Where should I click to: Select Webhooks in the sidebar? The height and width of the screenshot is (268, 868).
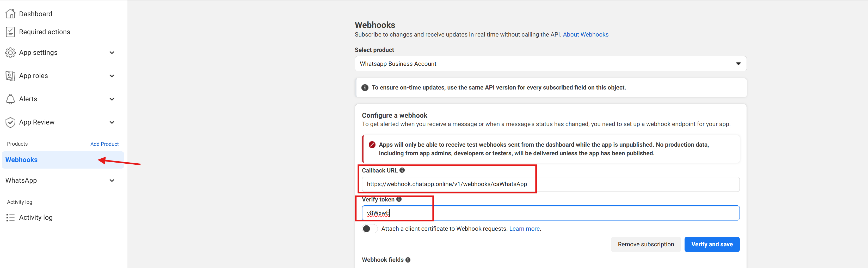(22, 160)
